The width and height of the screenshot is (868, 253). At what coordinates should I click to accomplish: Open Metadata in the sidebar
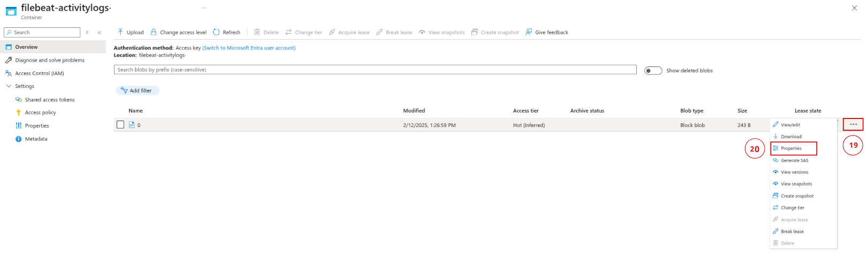[x=36, y=139]
